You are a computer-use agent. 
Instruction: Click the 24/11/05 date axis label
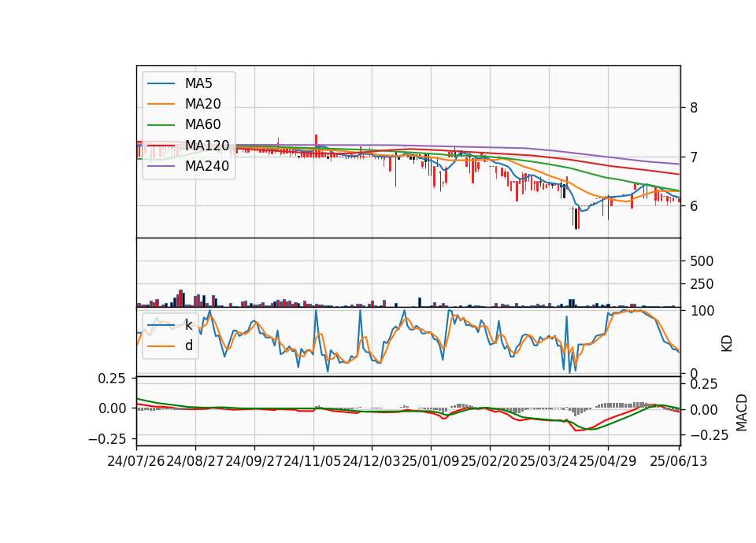[313, 461]
